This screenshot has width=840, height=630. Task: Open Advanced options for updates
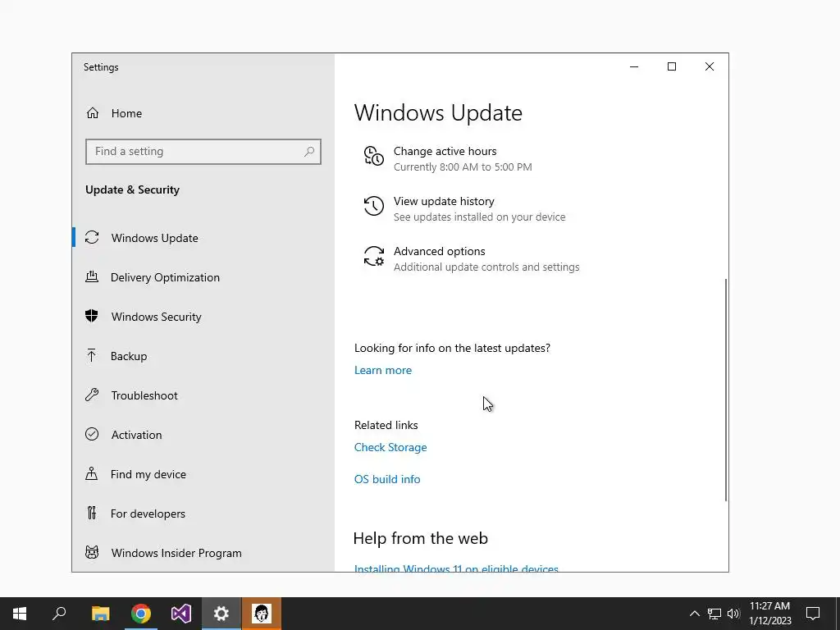point(440,251)
